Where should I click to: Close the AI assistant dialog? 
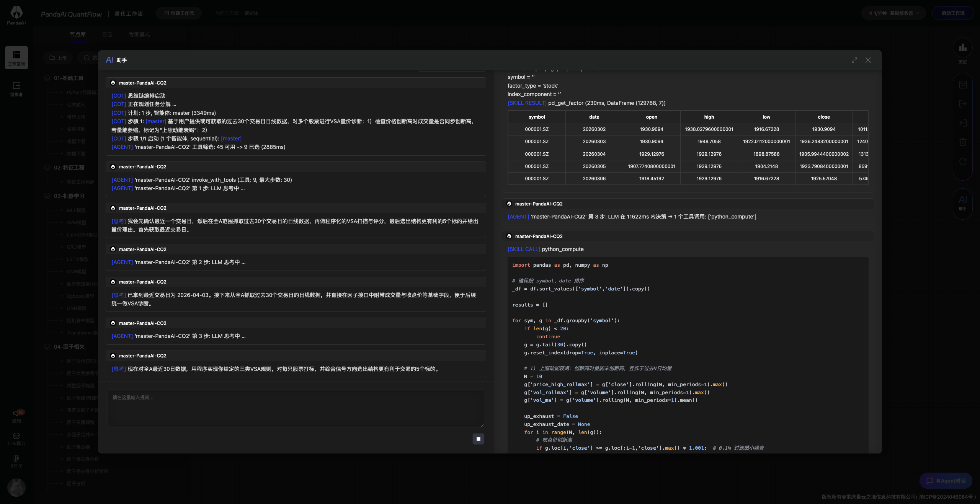(x=868, y=60)
